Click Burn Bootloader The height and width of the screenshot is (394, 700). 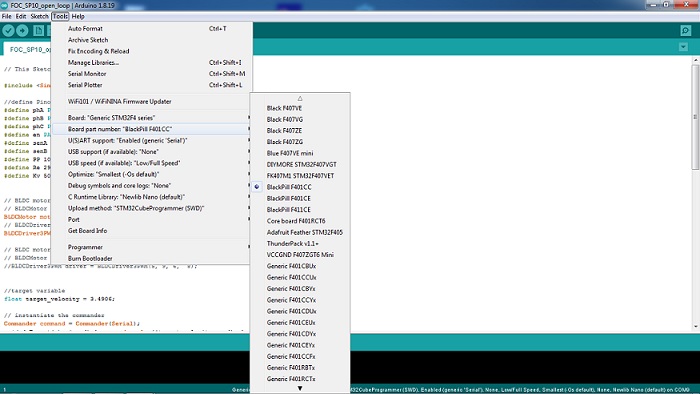[x=151, y=258]
